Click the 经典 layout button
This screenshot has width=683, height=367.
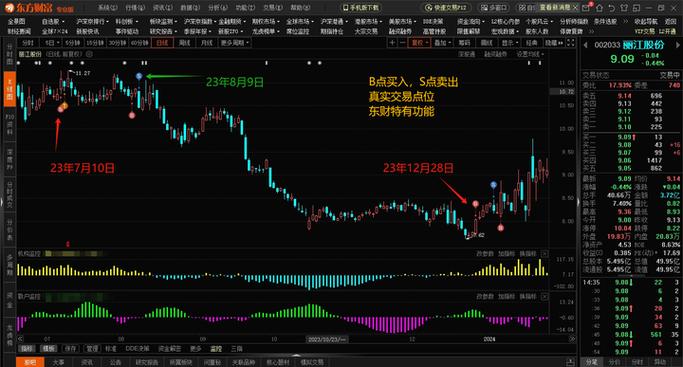pyautogui.click(x=531, y=42)
